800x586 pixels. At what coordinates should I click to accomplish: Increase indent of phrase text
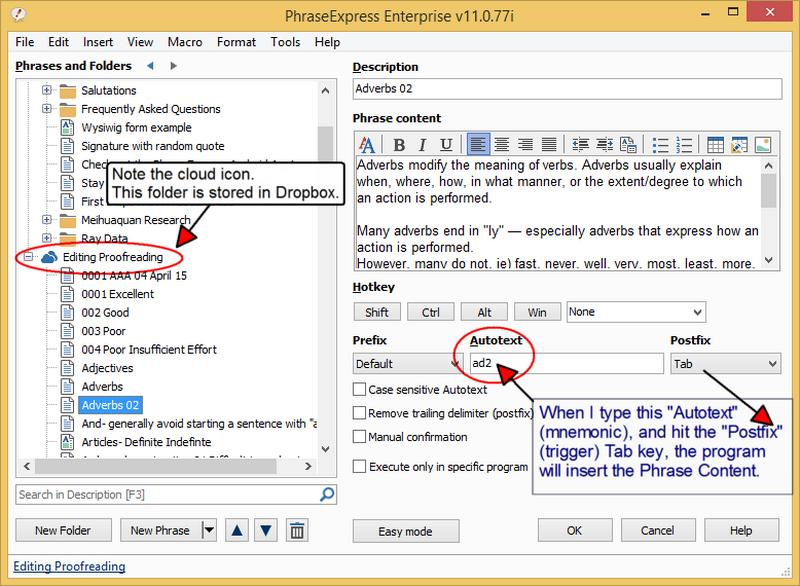click(x=605, y=145)
